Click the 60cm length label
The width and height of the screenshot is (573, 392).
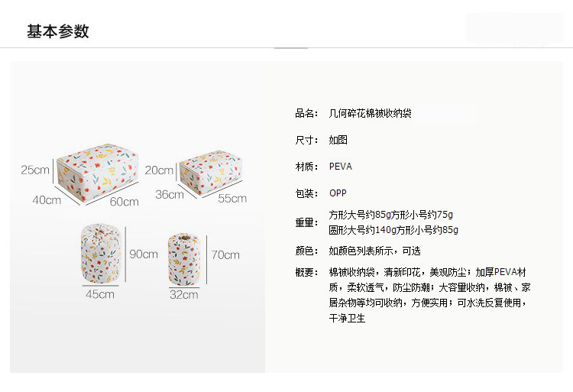pos(125,202)
